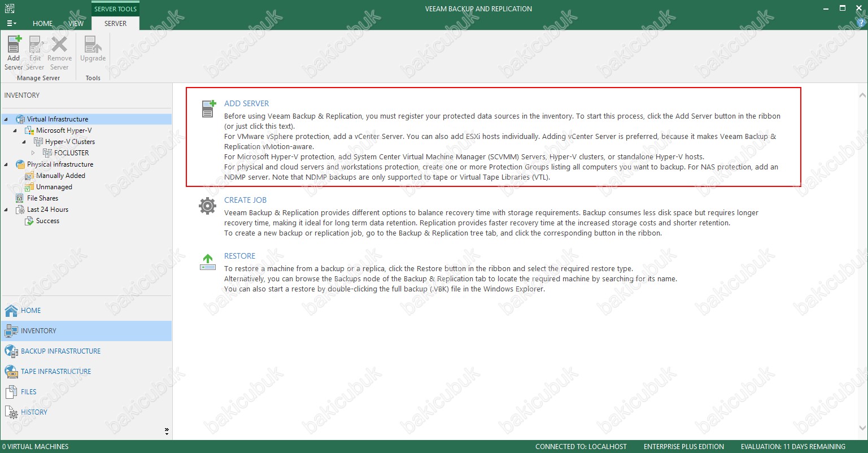Switch to the VIEW ribbon tab
868x453 pixels.
tap(76, 24)
